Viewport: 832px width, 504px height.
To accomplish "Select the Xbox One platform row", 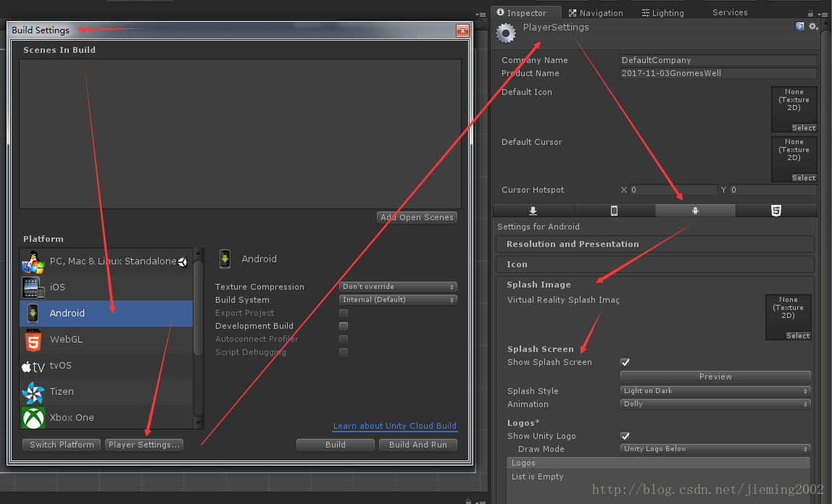I will click(x=106, y=418).
